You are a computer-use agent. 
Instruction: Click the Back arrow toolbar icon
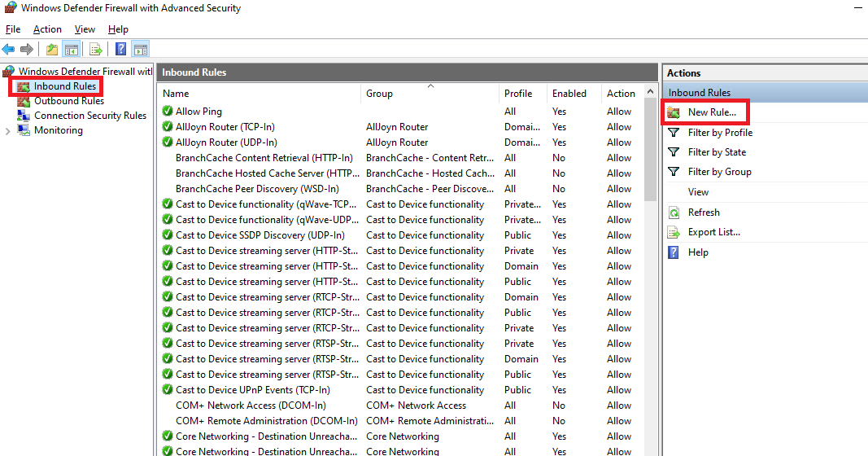[8, 50]
